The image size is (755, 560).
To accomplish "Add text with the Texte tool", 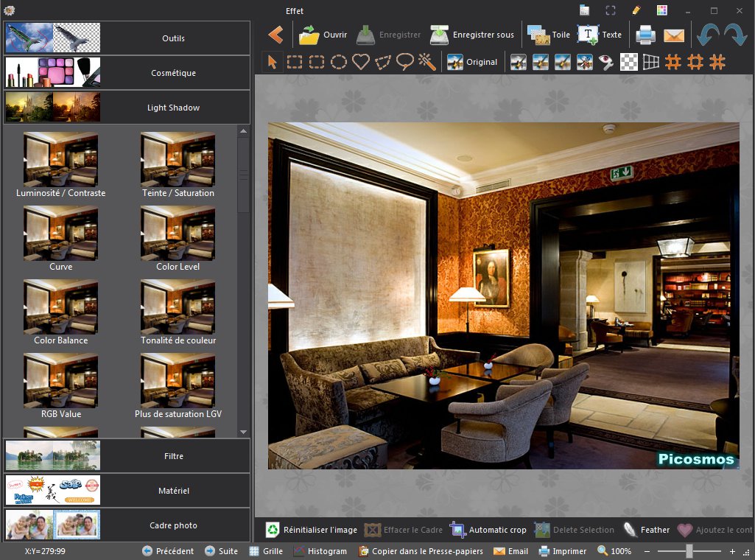I will (600, 35).
